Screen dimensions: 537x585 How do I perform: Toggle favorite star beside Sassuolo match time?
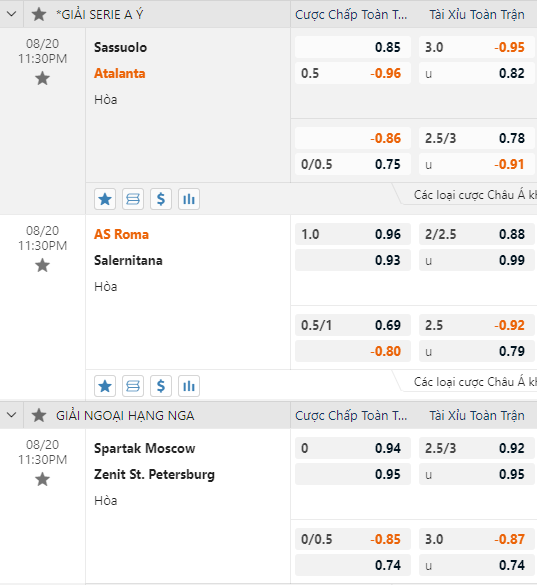coord(43,79)
